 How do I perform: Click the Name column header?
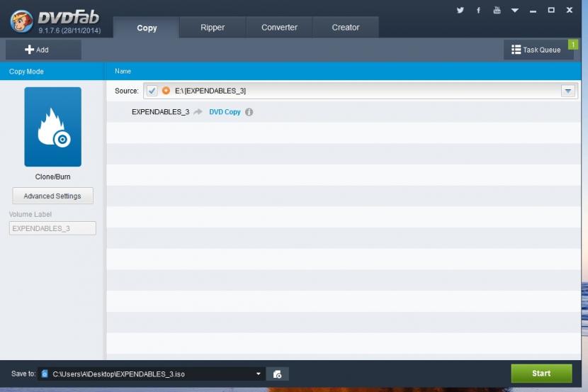(123, 71)
